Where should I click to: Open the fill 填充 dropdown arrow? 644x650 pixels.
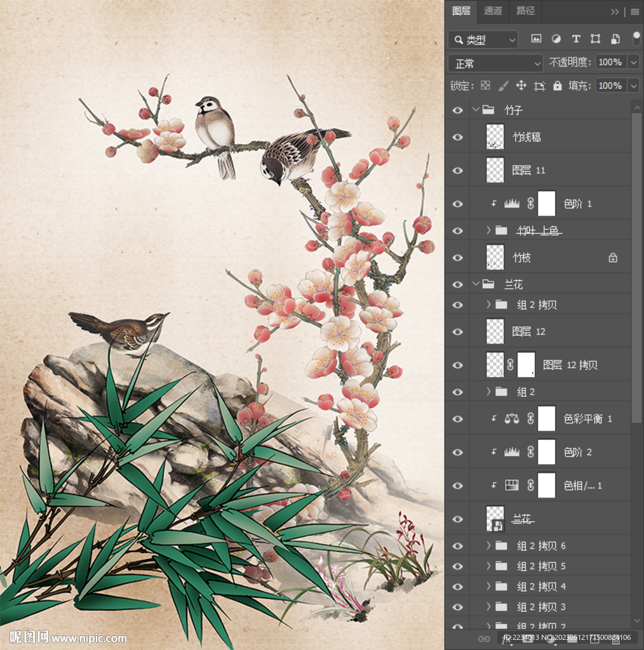coord(634,86)
